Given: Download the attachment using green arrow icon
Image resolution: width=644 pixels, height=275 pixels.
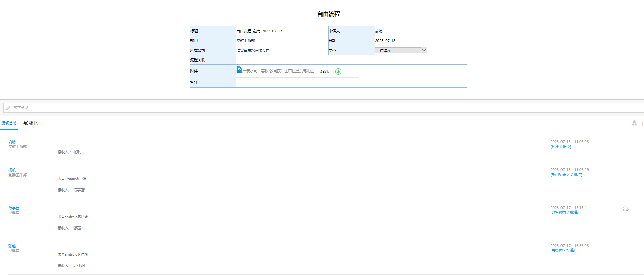Looking at the screenshot, I should [x=338, y=71].
